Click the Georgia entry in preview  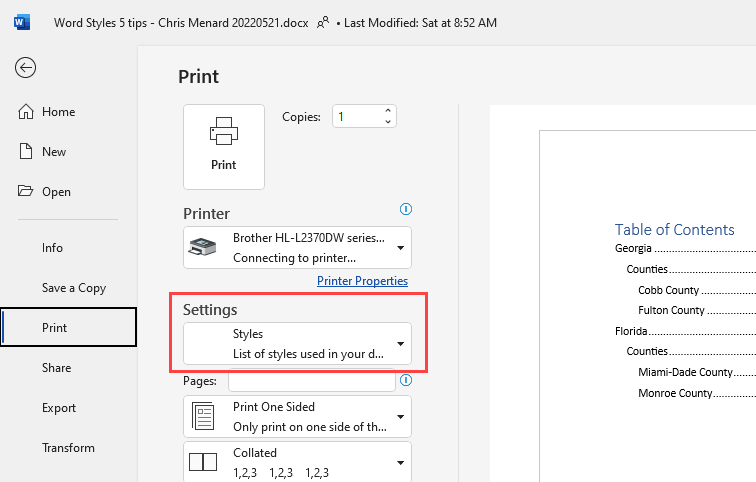[633, 248]
